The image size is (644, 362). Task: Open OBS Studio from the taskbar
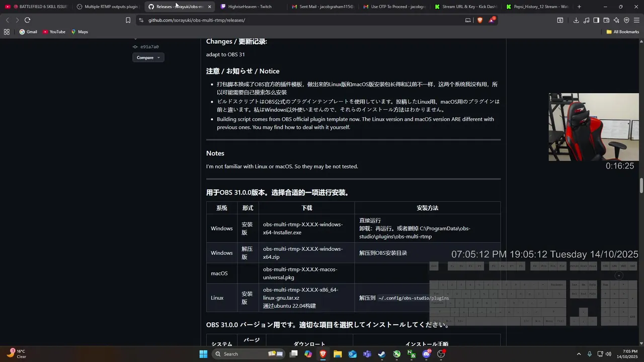(441, 354)
